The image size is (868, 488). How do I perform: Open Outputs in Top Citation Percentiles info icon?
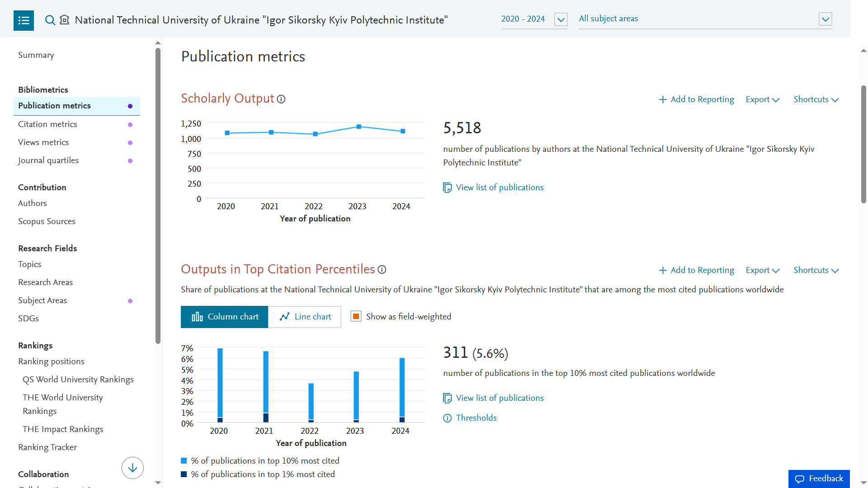coord(382,270)
